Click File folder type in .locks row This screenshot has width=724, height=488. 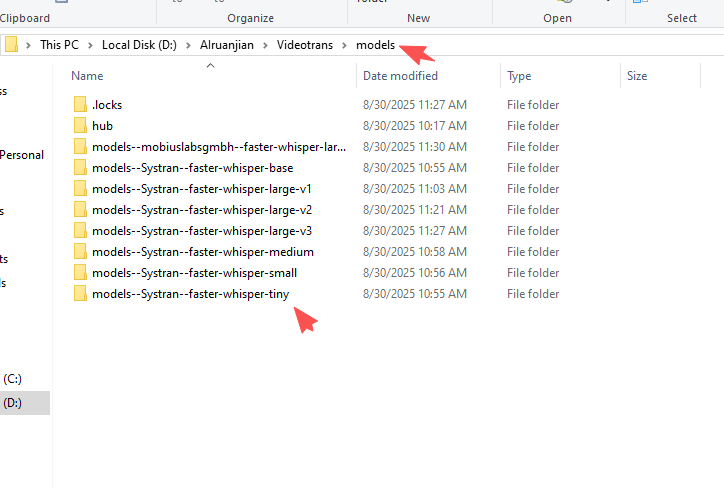coord(533,105)
